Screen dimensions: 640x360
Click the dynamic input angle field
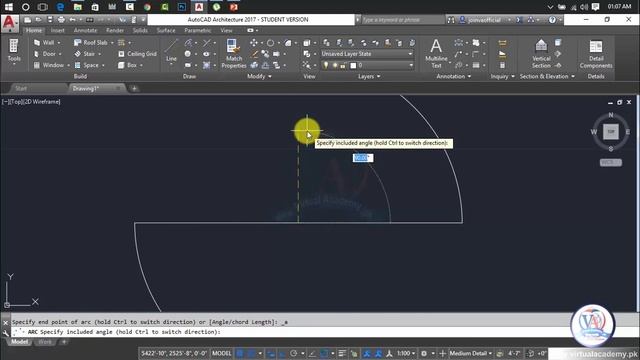click(363, 158)
